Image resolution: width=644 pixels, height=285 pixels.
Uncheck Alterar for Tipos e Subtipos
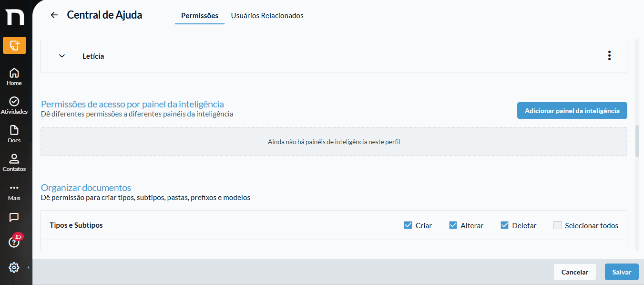453,225
